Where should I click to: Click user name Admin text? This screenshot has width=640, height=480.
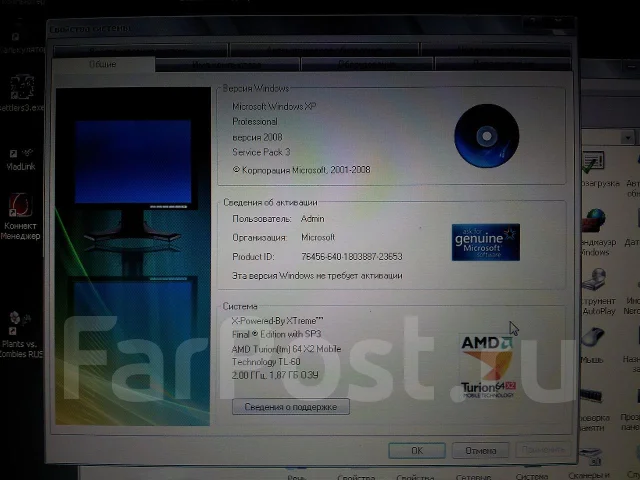[313, 219]
